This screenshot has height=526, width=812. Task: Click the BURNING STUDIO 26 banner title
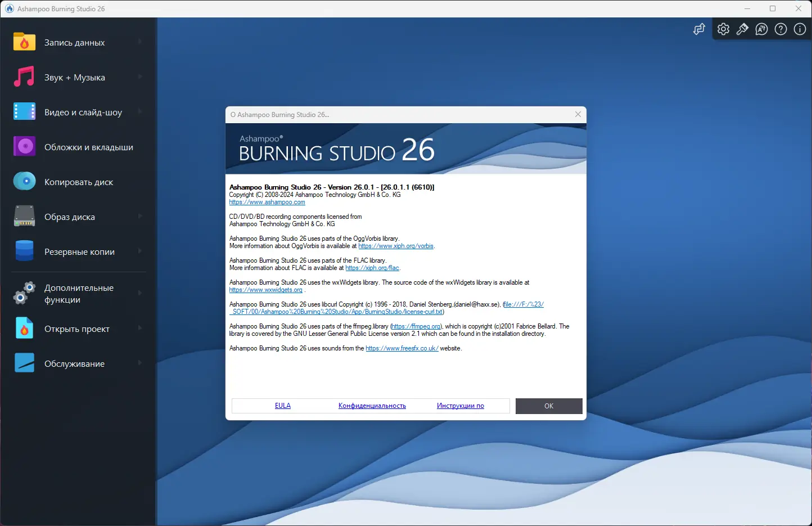point(337,151)
